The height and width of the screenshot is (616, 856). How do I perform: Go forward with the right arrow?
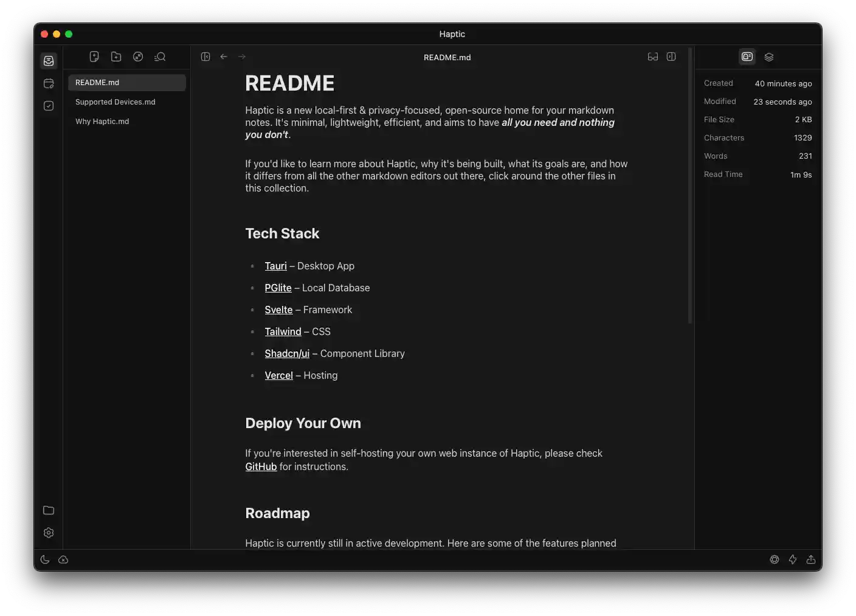tap(242, 57)
